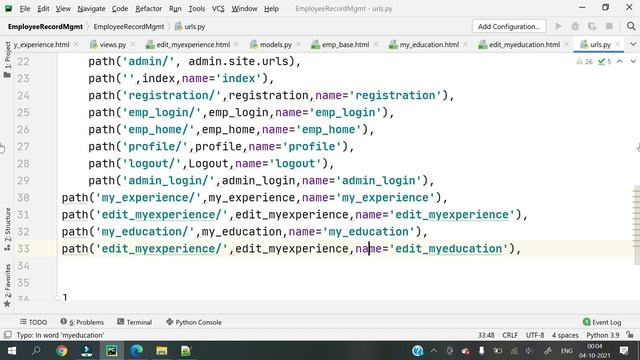Click the Add Configuration button
Viewport: 640px width, 360px height.
click(x=509, y=27)
